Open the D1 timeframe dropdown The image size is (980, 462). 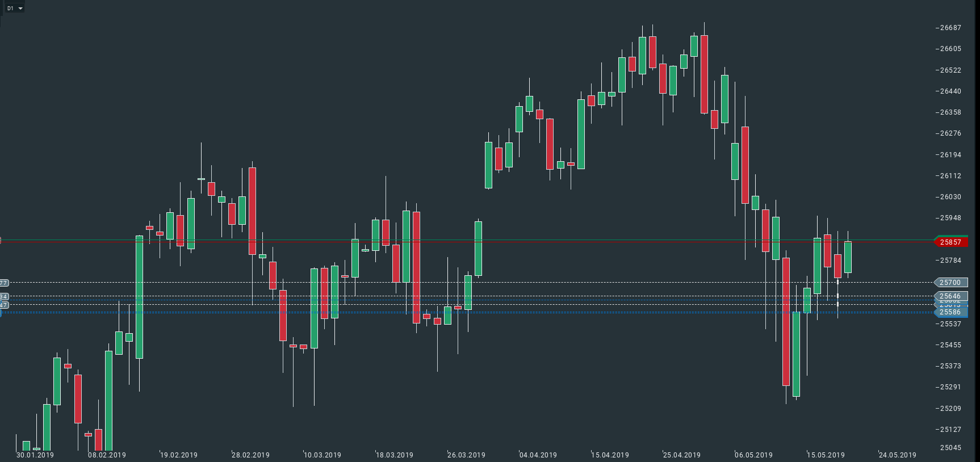click(x=15, y=9)
